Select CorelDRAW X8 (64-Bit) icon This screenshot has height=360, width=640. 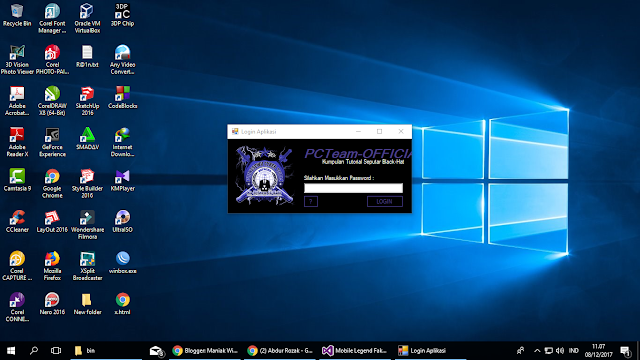pos(52,101)
